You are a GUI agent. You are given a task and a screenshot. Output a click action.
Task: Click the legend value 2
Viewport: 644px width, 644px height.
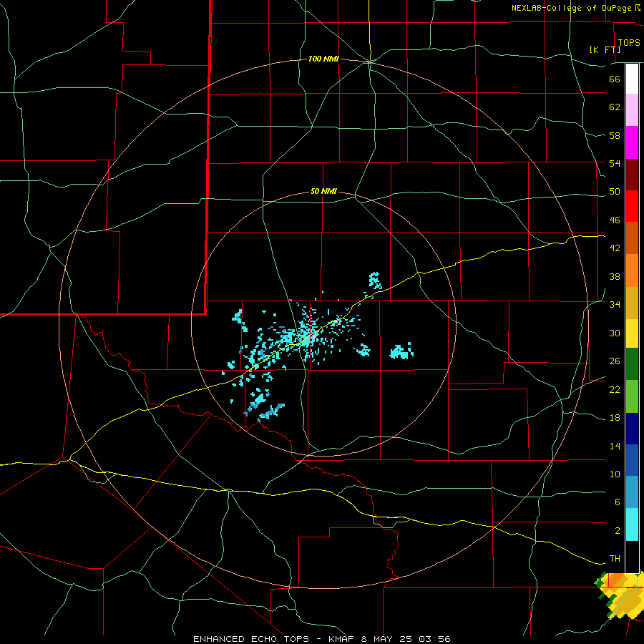(x=618, y=531)
